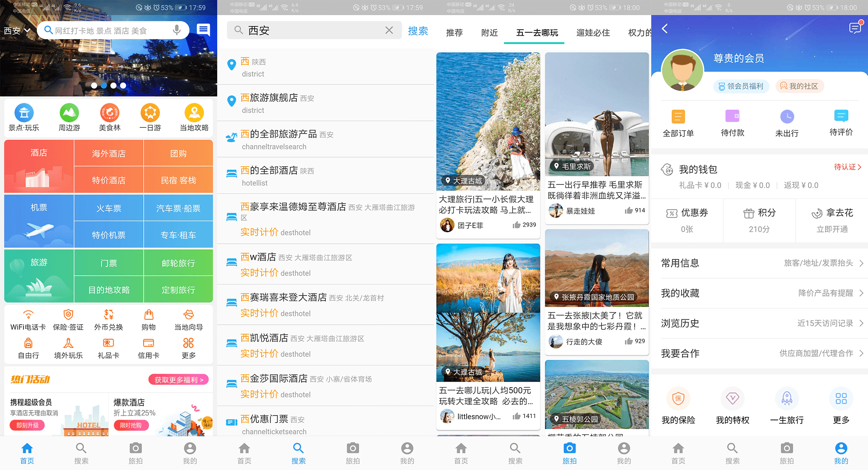
Task: Expand 浏览历史 browsing history row
Action: pos(760,323)
